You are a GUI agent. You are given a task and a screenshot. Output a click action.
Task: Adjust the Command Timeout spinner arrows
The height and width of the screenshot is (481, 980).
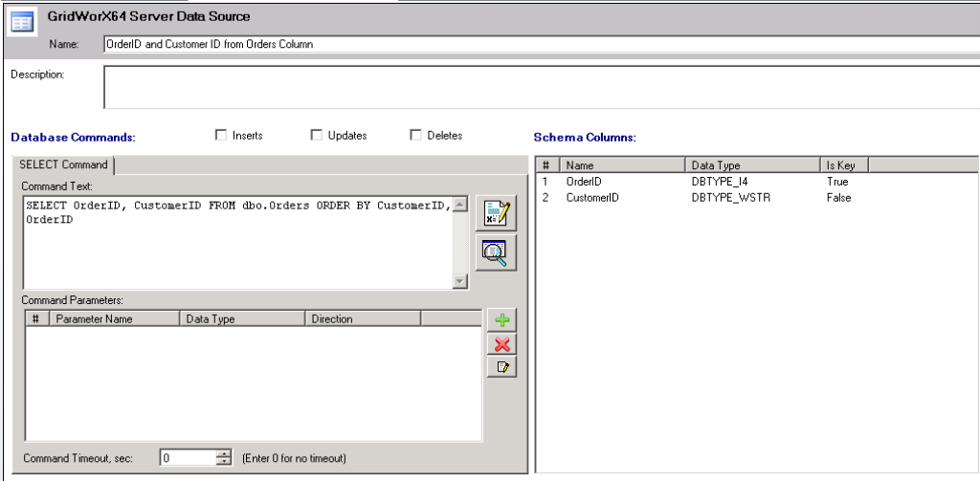tap(226, 458)
